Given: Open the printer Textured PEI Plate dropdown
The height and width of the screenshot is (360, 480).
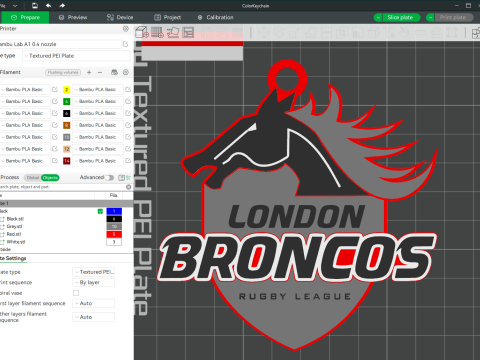Looking at the screenshot, I should tap(76, 56).
